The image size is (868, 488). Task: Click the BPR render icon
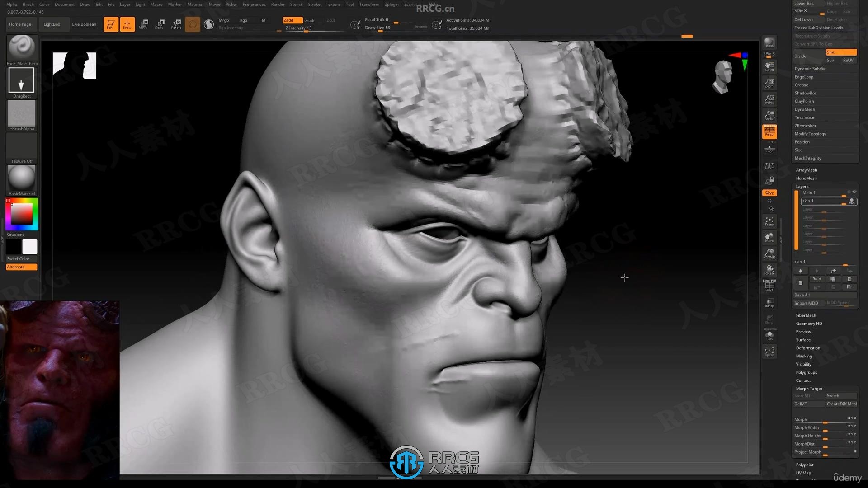pos(769,43)
